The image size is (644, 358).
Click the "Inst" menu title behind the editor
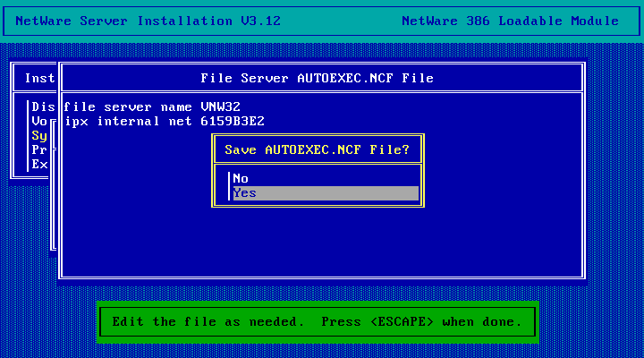point(40,78)
